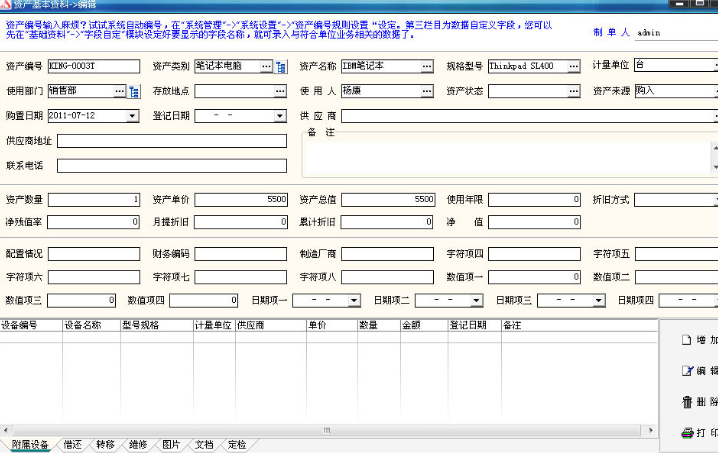718x453 pixels.
Task: Expand the 购置日期 date dropdown
Action: [x=133, y=116]
